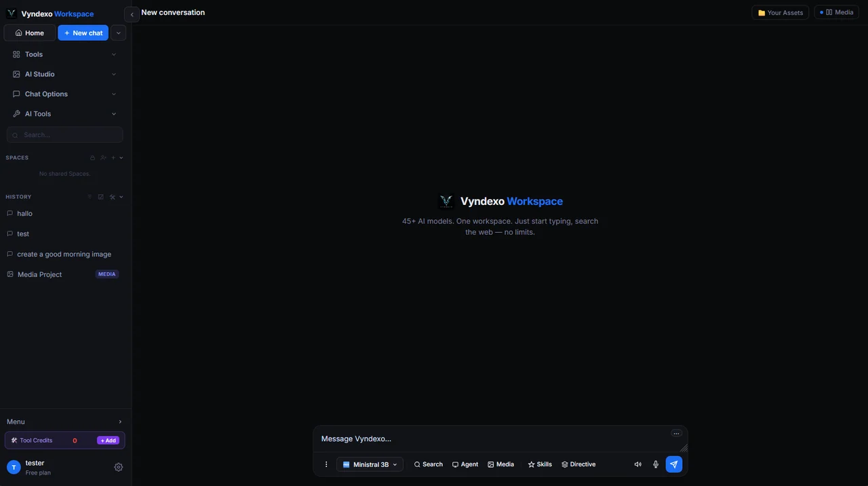Open the ellipsis menu in message box corner
The width and height of the screenshot is (868, 486).
676,433
